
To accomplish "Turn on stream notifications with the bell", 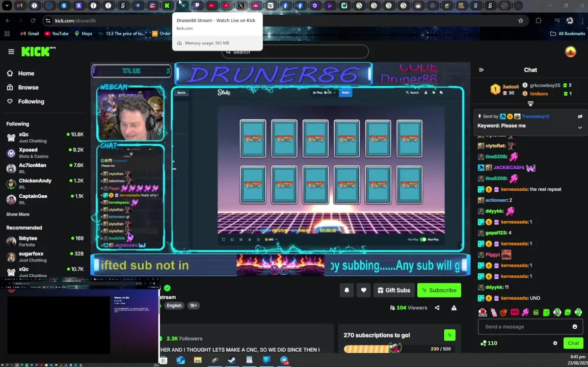I will point(346,290).
